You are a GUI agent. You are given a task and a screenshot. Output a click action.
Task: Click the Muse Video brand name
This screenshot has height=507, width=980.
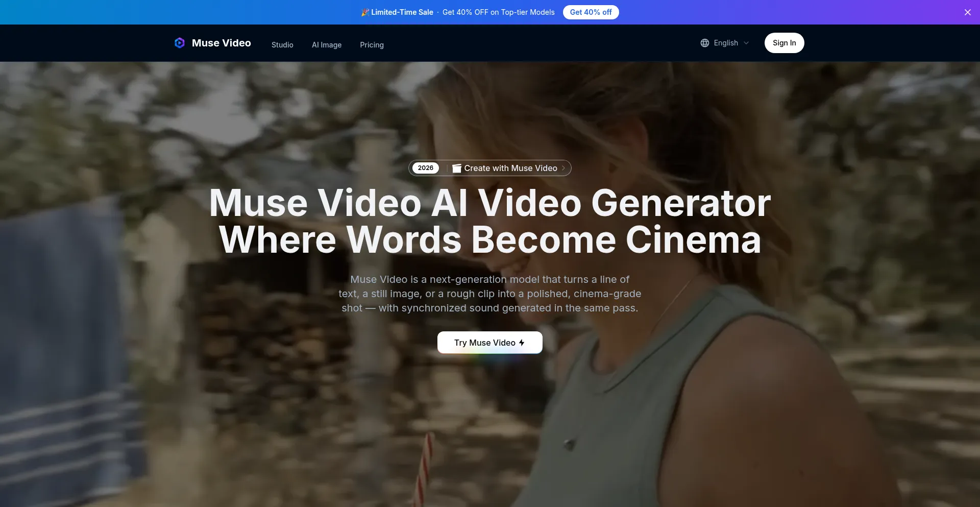click(x=222, y=43)
